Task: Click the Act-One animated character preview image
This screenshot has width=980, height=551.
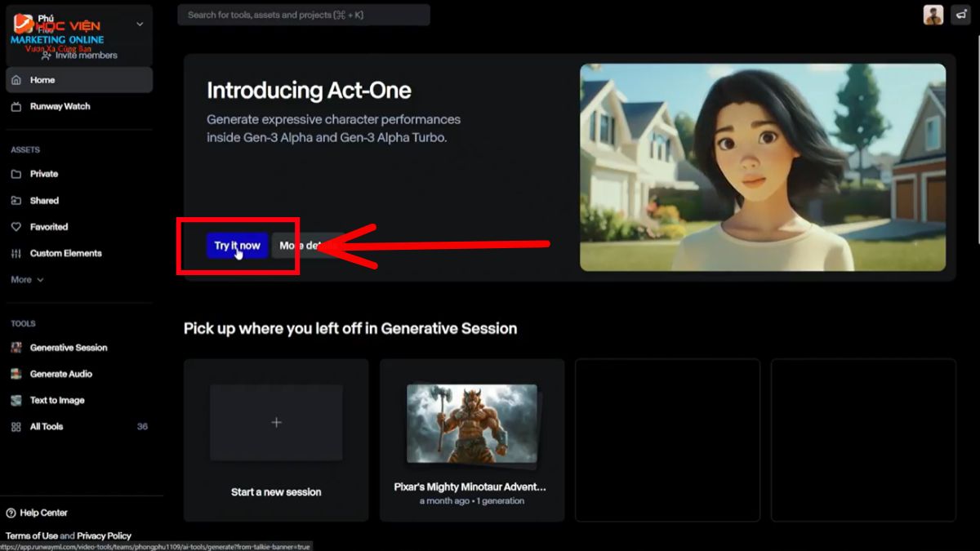Action: pos(763,167)
